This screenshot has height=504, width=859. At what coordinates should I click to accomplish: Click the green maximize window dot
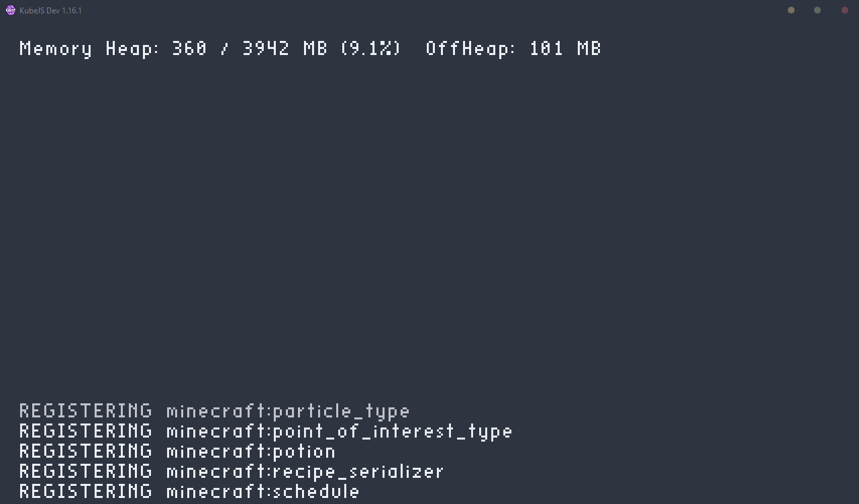pos(817,10)
